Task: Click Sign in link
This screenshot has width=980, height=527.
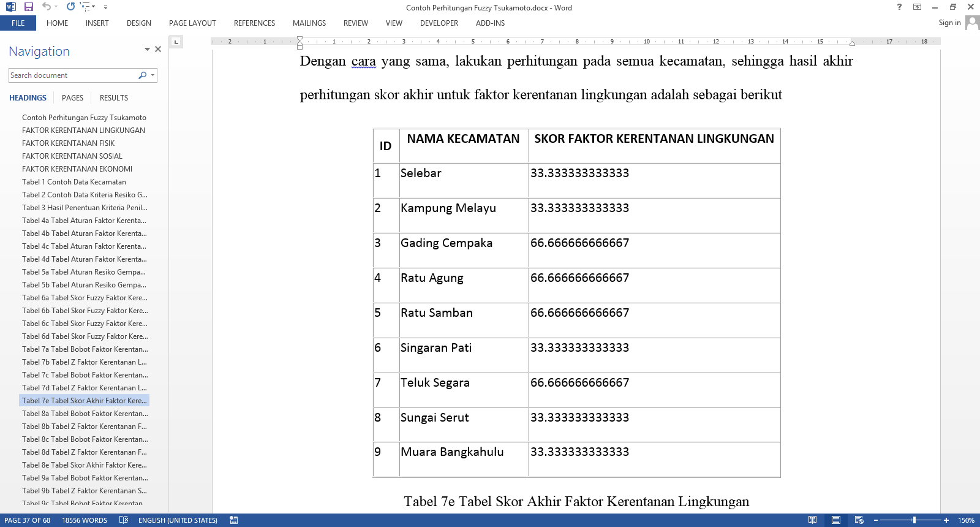Action: [x=949, y=23]
